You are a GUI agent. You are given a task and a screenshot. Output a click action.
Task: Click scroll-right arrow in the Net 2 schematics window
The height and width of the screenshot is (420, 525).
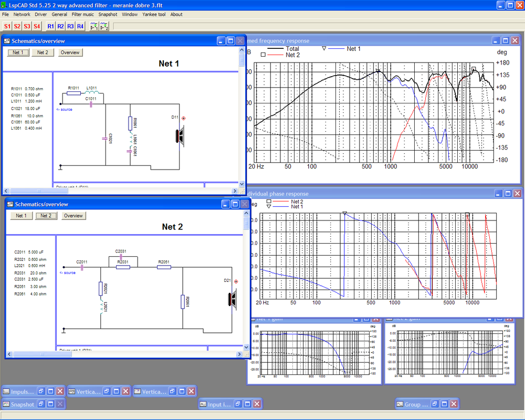239,354
